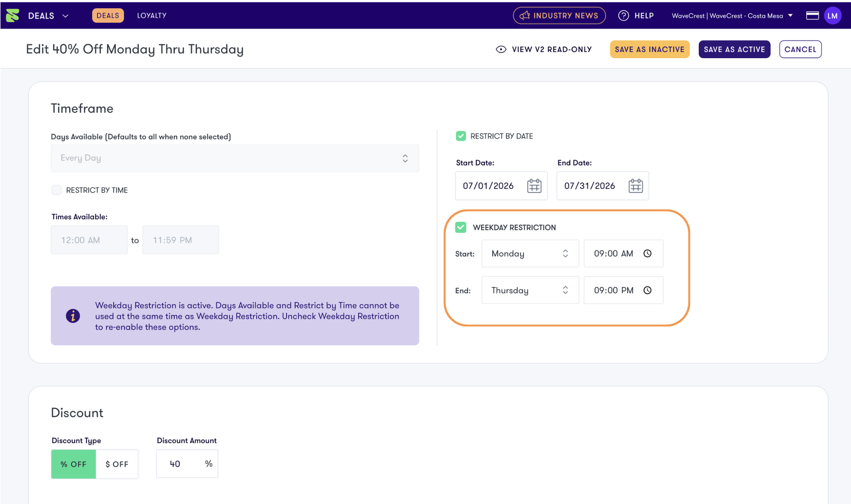Switch to the Loyalty tab

152,16
